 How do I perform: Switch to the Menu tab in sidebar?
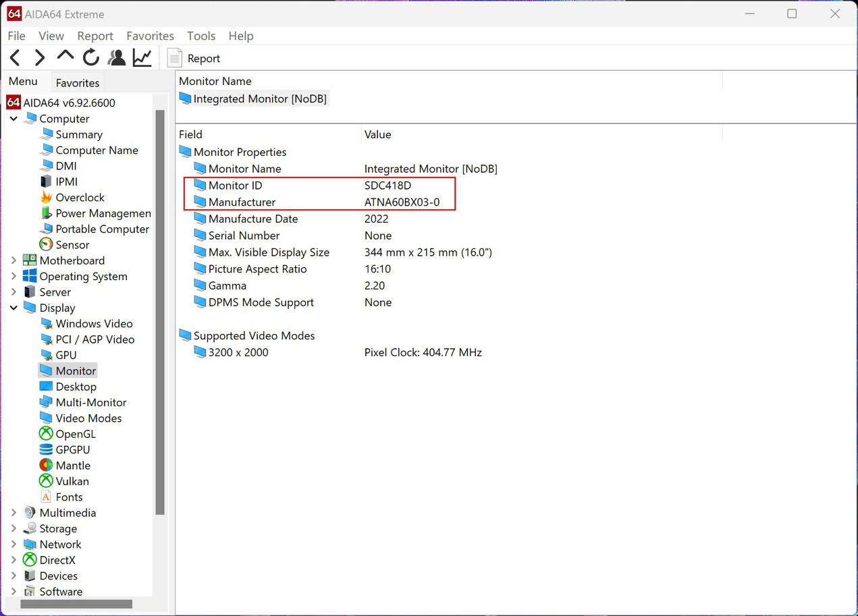coord(23,81)
